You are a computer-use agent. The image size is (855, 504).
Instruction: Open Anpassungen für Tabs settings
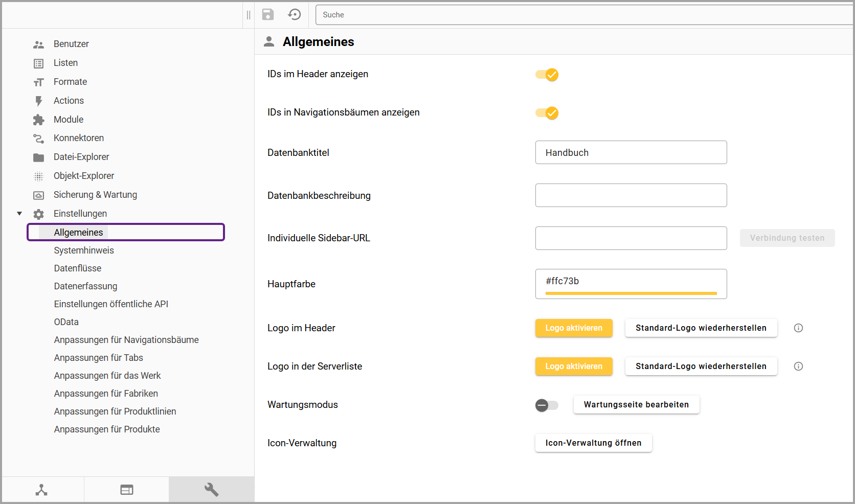(98, 358)
